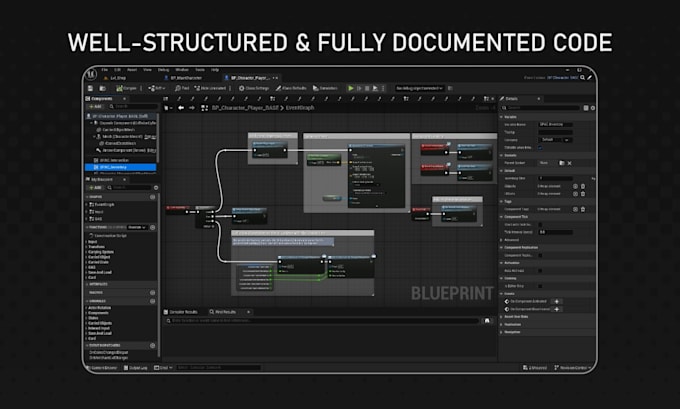Open play options three-dot menu
The image size is (680, 409).
tap(383, 88)
